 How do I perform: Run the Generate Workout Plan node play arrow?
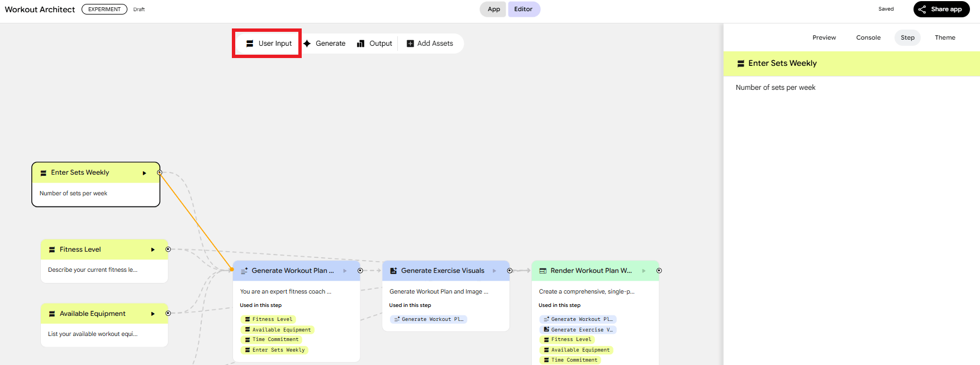click(x=345, y=271)
